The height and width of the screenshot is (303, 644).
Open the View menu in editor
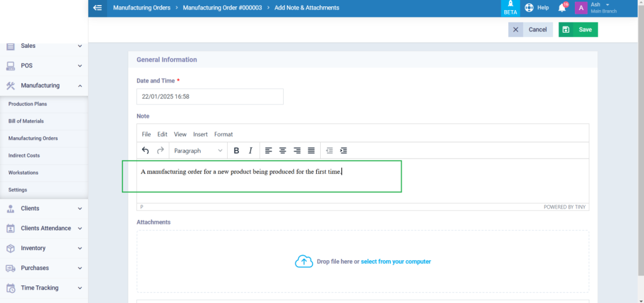180,134
